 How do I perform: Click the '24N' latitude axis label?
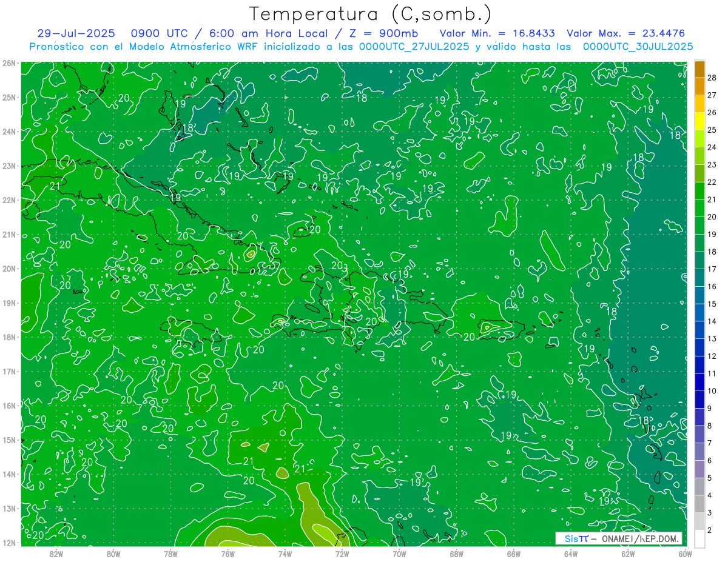click(x=9, y=132)
